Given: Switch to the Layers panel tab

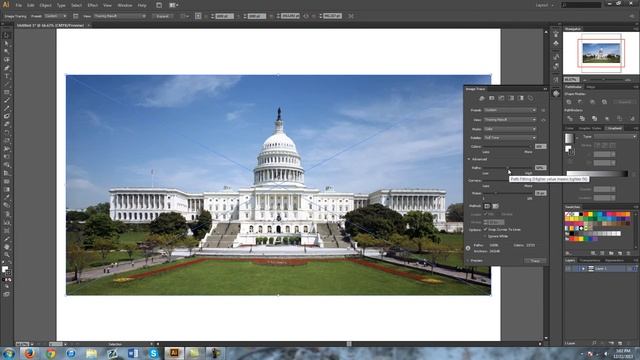Looking at the screenshot, I should [x=570, y=260].
